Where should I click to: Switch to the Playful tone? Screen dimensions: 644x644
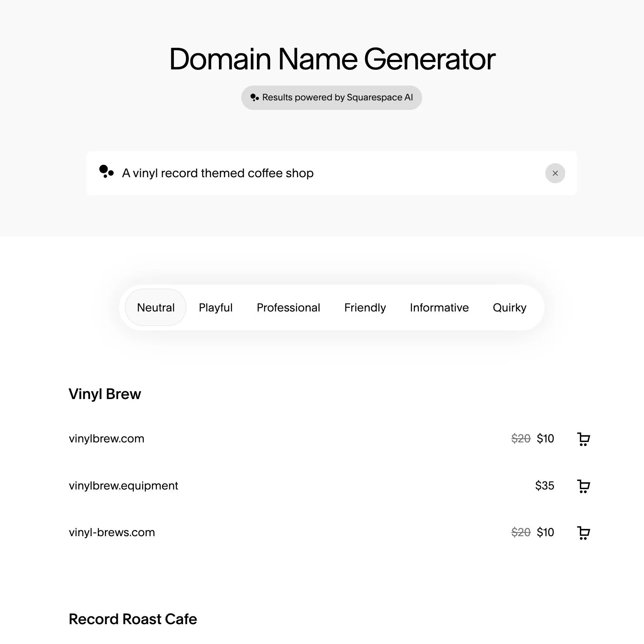click(216, 307)
